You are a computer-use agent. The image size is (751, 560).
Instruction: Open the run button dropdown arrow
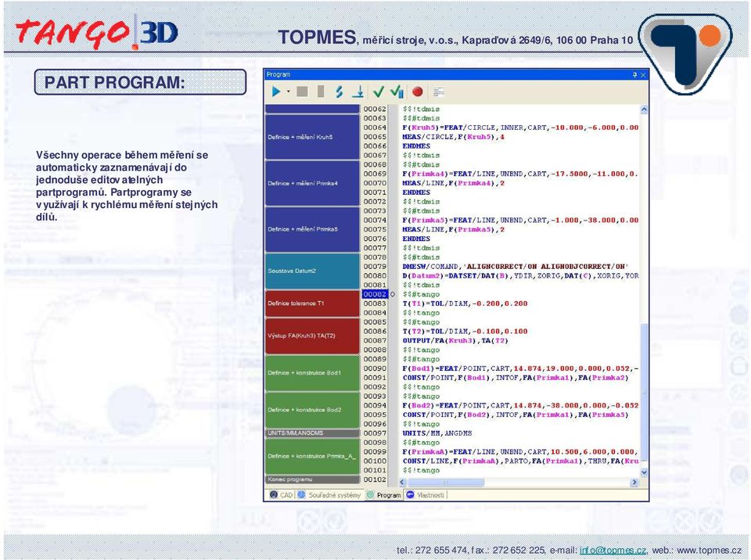click(x=288, y=92)
